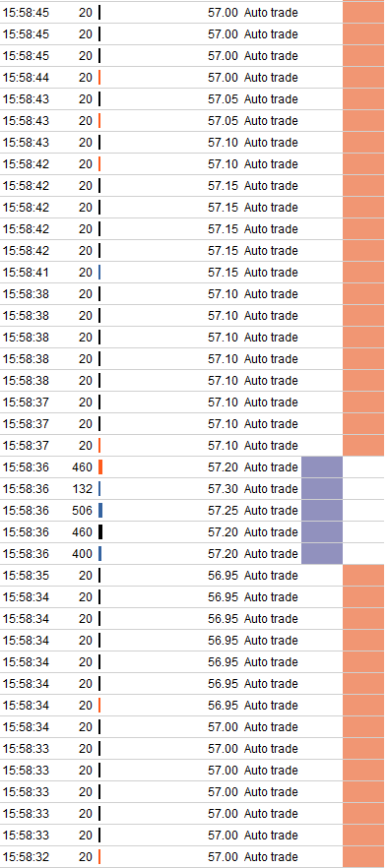Click the thick black bar beside volume 460
389x868 pixels.
tap(100, 532)
